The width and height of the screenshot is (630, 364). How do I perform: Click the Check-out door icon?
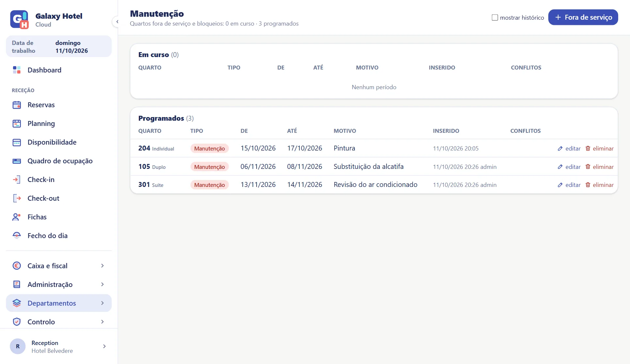pos(17,198)
